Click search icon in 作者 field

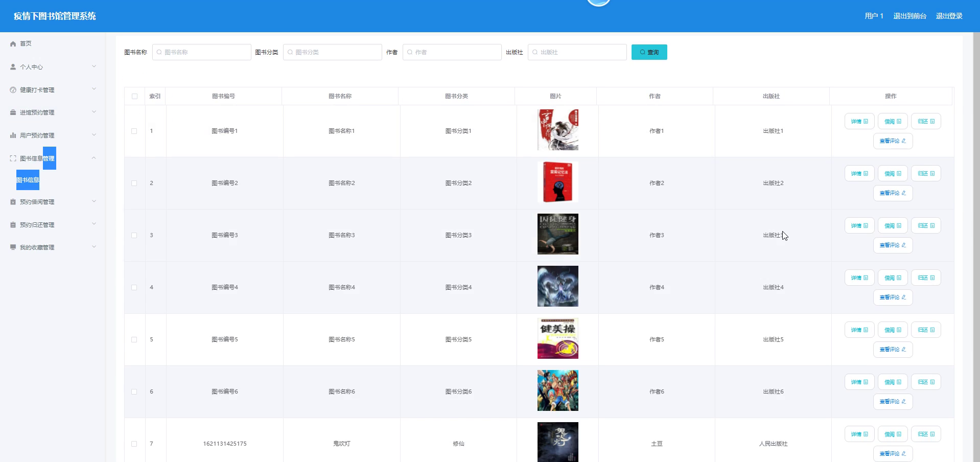pyautogui.click(x=410, y=52)
